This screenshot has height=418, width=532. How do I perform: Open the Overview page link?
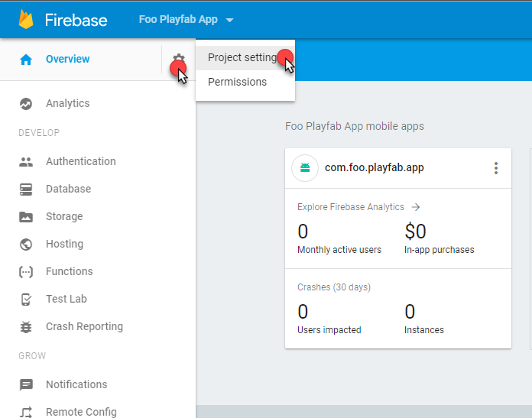pos(67,59)
